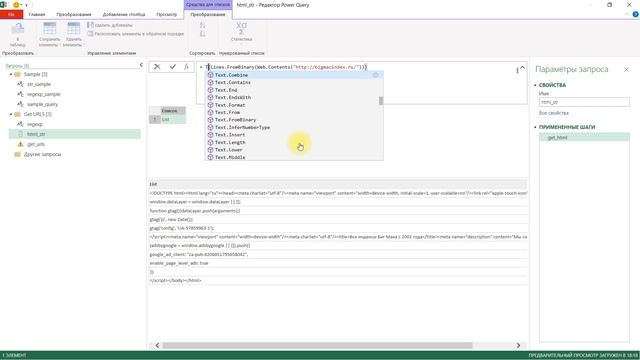Open the 'Добавление столбца' ribbon tab

tap(124, 14)
